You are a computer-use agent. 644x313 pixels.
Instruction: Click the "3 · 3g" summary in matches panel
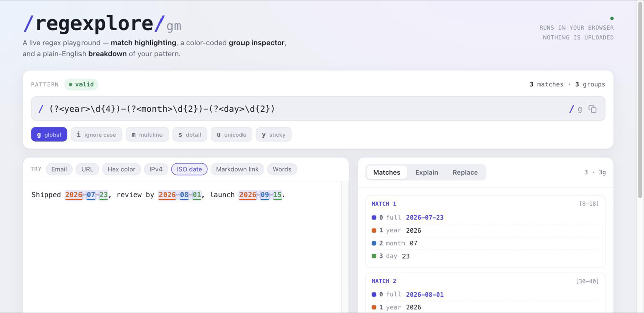click(595, 172)
